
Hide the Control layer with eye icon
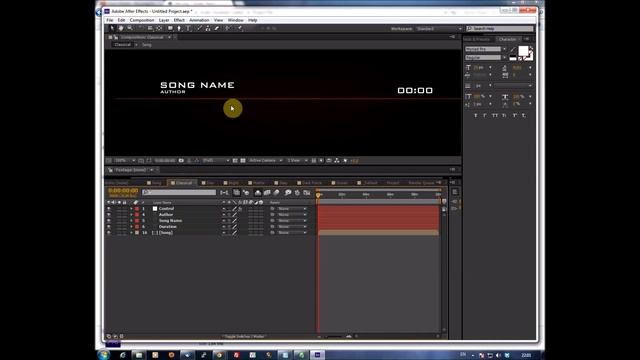pos(109,209)
